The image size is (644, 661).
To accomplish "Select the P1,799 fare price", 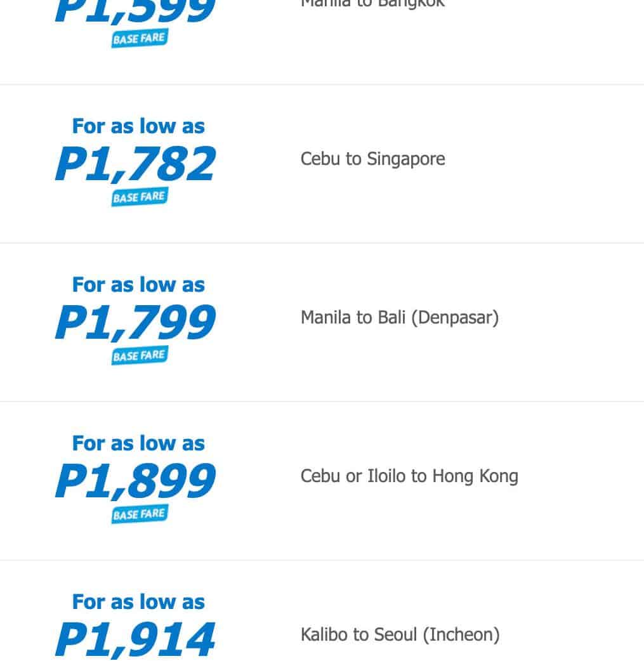I will coord(136,322).
